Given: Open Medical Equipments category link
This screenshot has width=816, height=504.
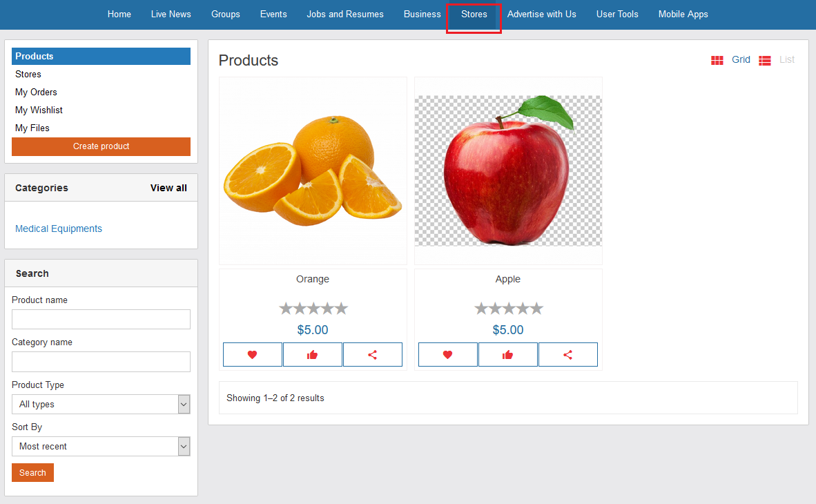Looking at the screenshot, I should pos(59,229).
